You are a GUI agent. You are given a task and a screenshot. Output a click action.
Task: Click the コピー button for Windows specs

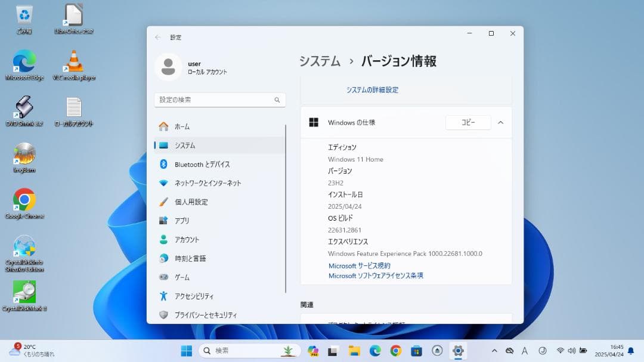coord(468,122)
